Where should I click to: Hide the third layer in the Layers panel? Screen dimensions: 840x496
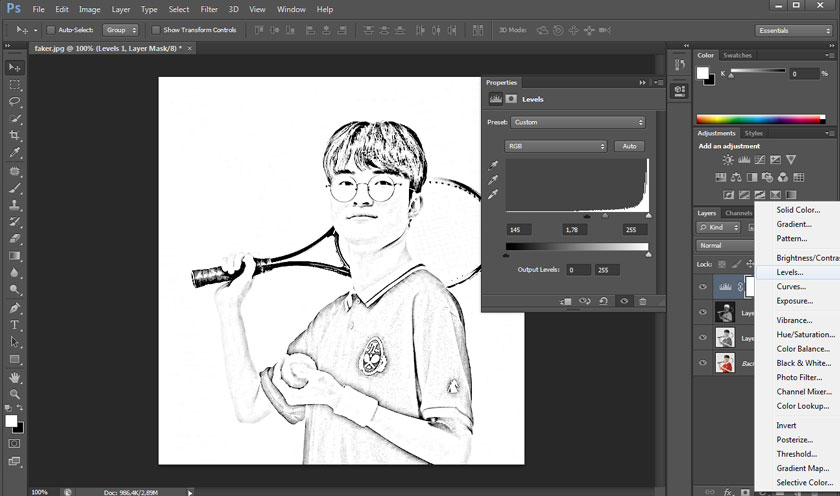coord(703,337)
